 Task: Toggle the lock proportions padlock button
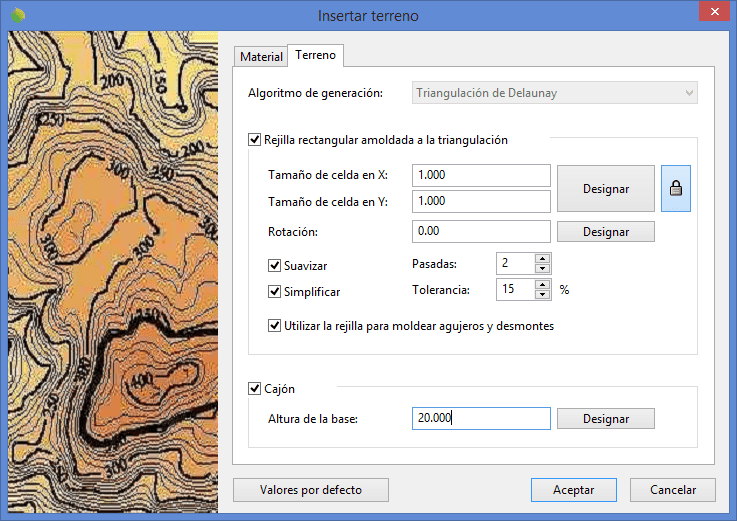(x=675, y=188)
